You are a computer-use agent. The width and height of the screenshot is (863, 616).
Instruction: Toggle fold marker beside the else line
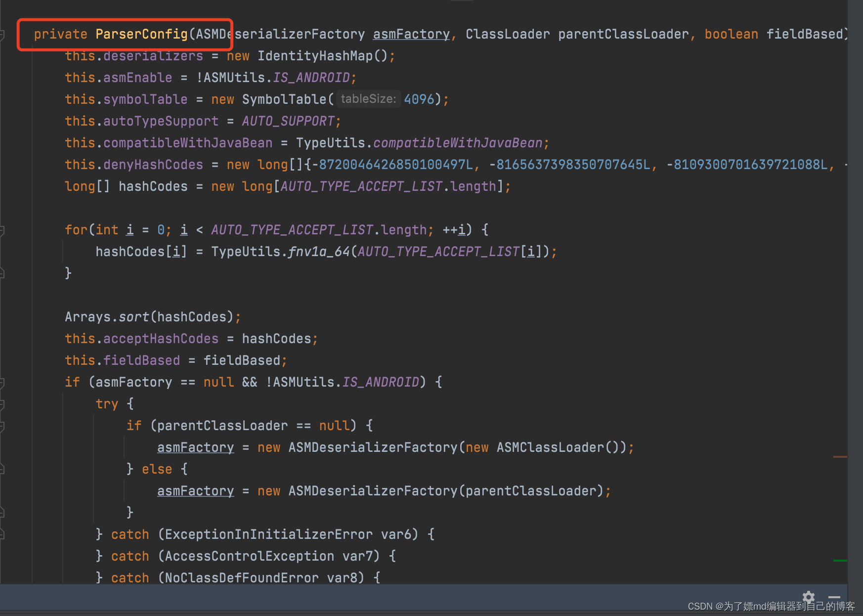coord(2,469)
